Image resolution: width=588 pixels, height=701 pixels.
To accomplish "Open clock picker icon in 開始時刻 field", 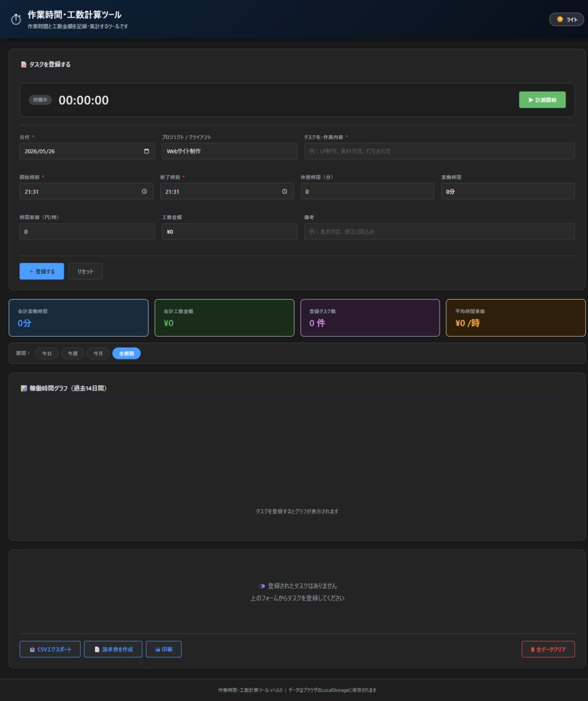I will pyautogui.click(x=144, y=192).
